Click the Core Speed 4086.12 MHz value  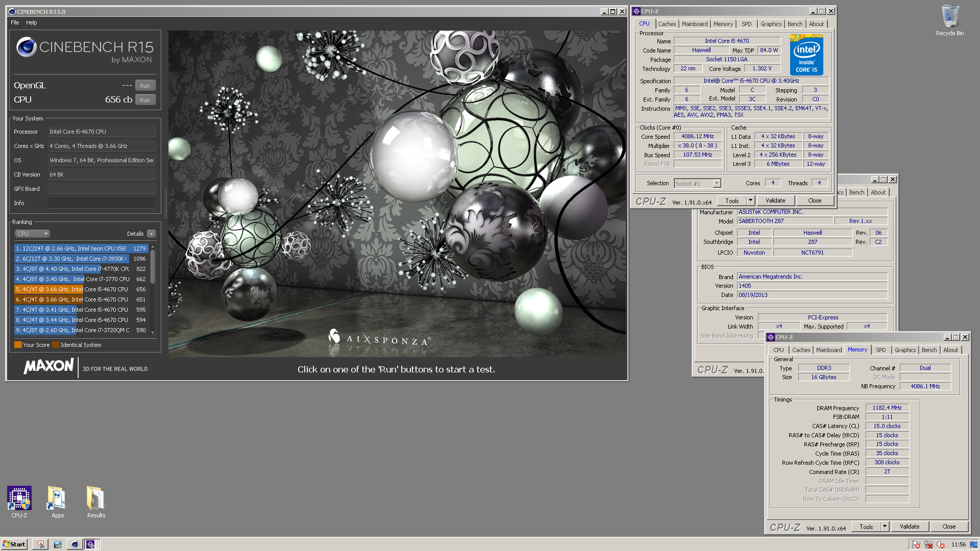pyautogui.click(x=697, y=136)
